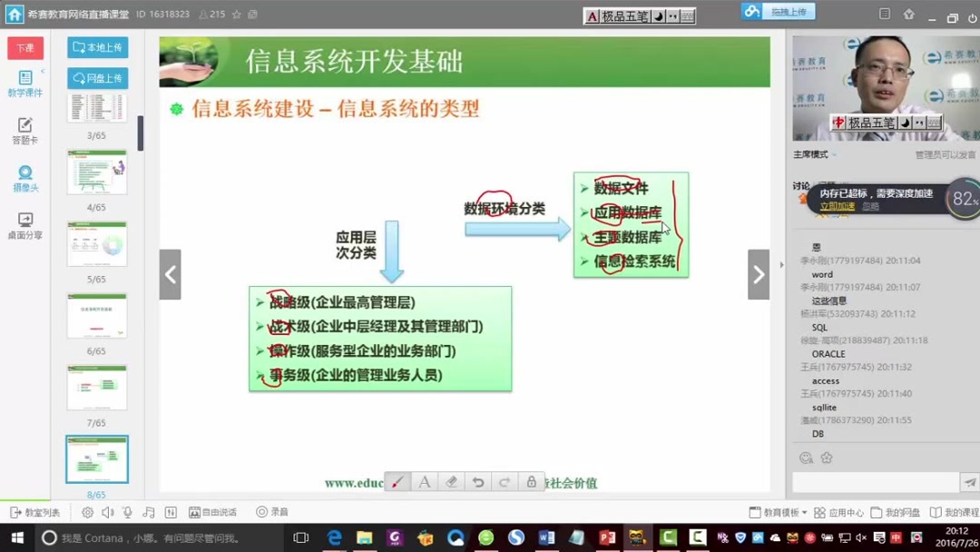Select the eraser tool on the whiteboard toolbar
The width and height of the screenshot is (980, 552).
452,482
